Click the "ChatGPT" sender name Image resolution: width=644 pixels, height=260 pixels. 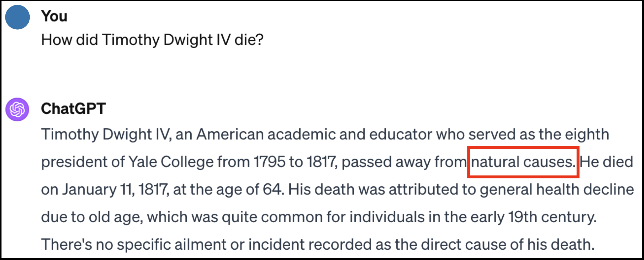73,108
